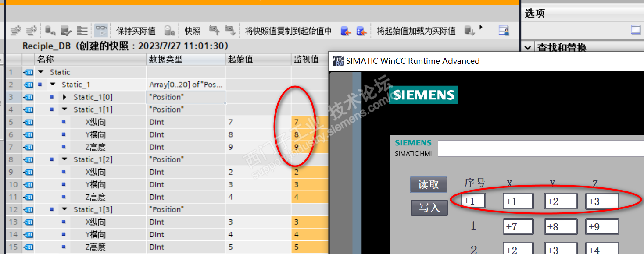
Task: Click the first snapshot copy icon after 快照
Action: click(x=214, y=30)
